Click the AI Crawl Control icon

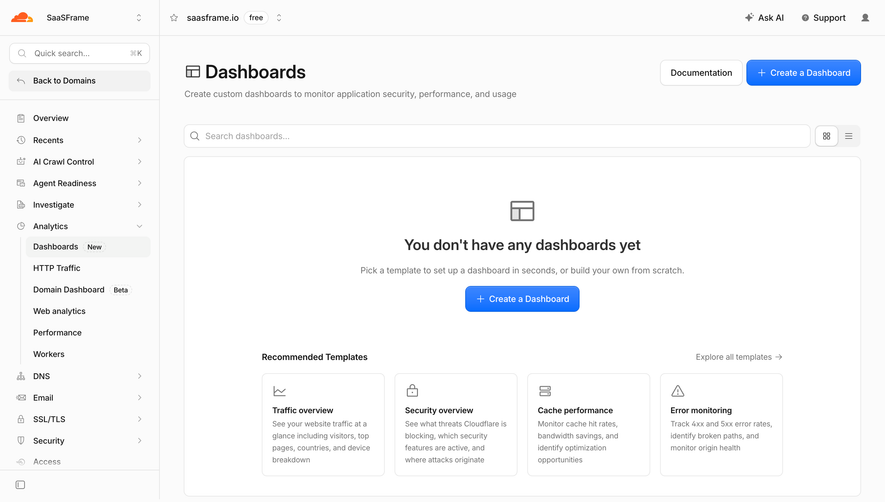pyautogui.click(x=21, y=161)
